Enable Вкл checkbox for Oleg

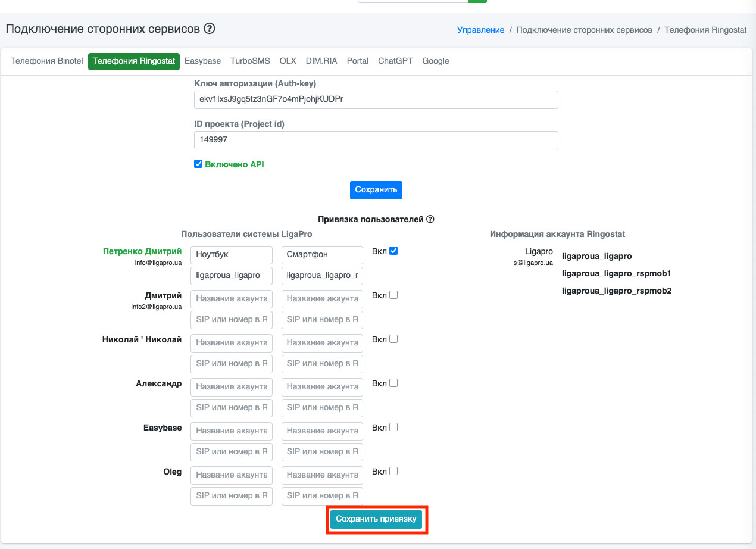click(x=393, y=472)
